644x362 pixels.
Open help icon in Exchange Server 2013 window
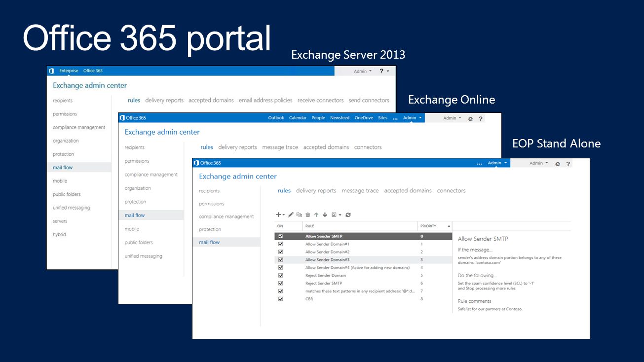381,71
